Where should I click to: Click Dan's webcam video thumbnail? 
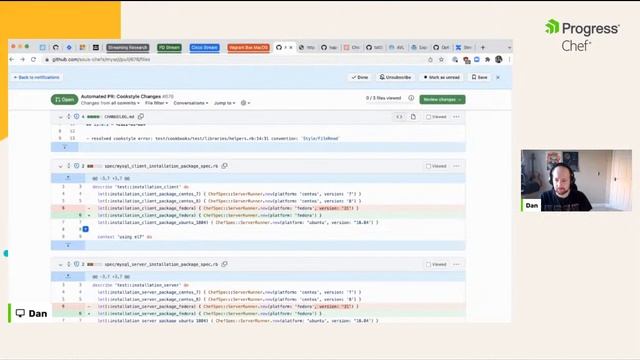[x=576, y=180]
